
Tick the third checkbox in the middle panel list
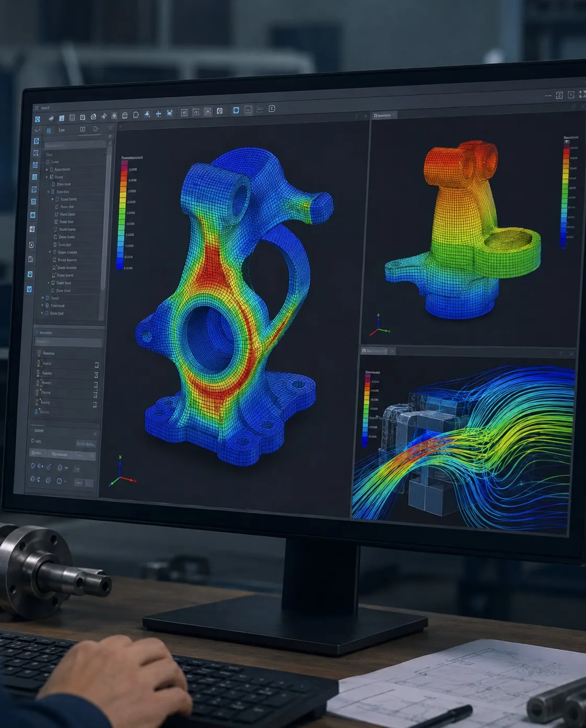(x=96, y=385)
